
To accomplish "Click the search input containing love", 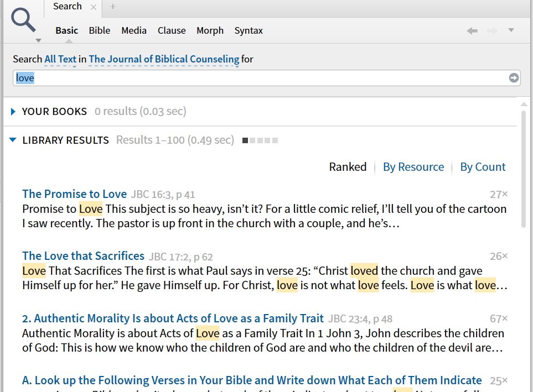I will (x=260, y=78).
